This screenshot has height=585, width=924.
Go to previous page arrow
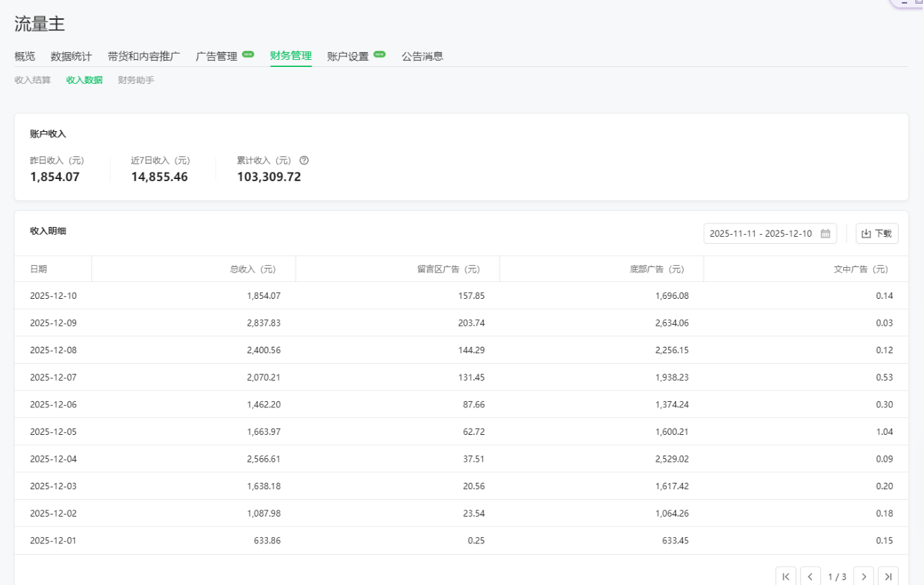click(811, 577)
